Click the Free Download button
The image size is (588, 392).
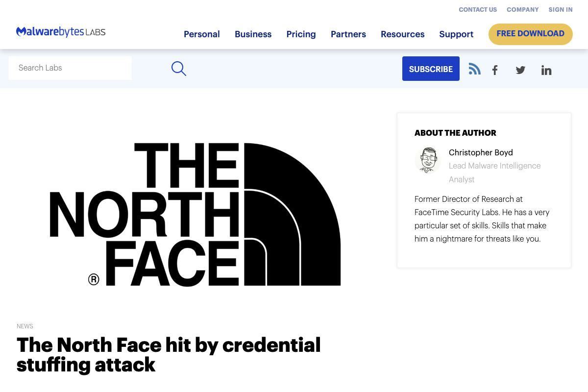[531, 34]
